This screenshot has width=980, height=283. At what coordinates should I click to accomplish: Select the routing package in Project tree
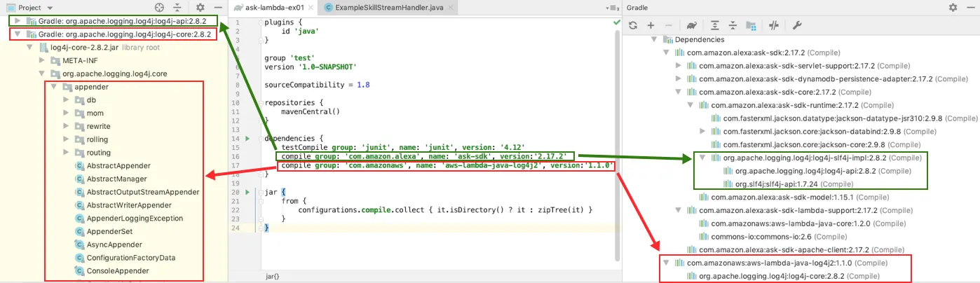(98, 153)
